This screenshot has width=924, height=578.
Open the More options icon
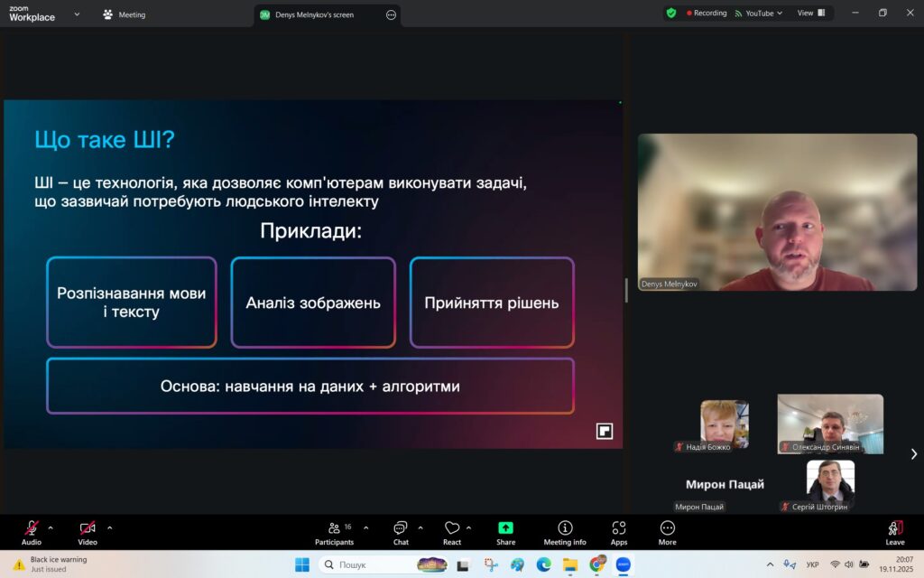click(x=667, y=532)
